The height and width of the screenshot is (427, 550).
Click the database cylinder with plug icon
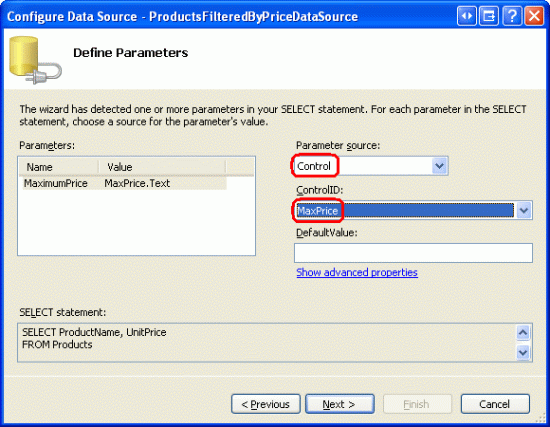(35, 60)
